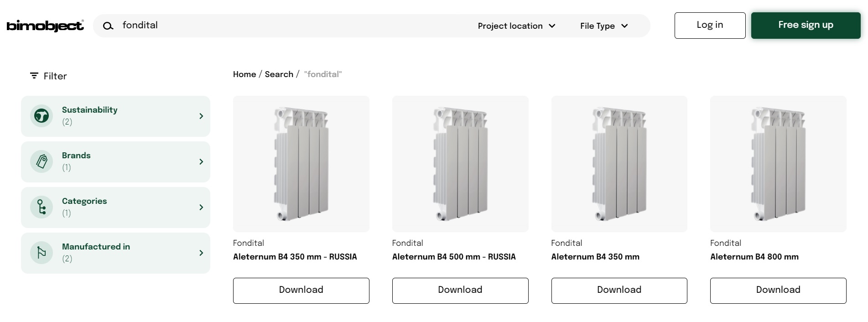Click the Sustainability filter label
Viewport: 868px width, 322px height.
pyautogui.click(x=90, y=110)
